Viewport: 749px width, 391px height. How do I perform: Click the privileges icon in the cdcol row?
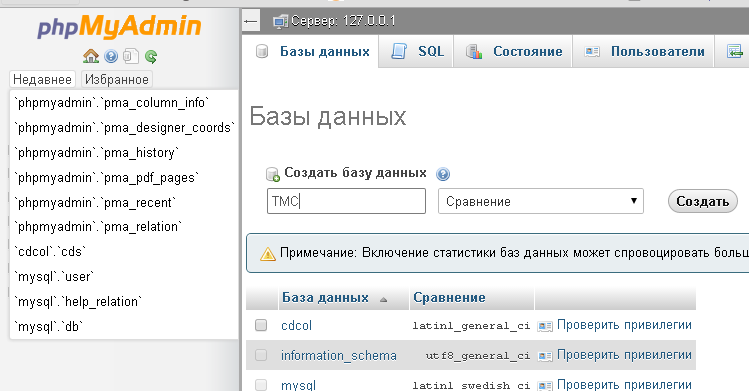545,326
